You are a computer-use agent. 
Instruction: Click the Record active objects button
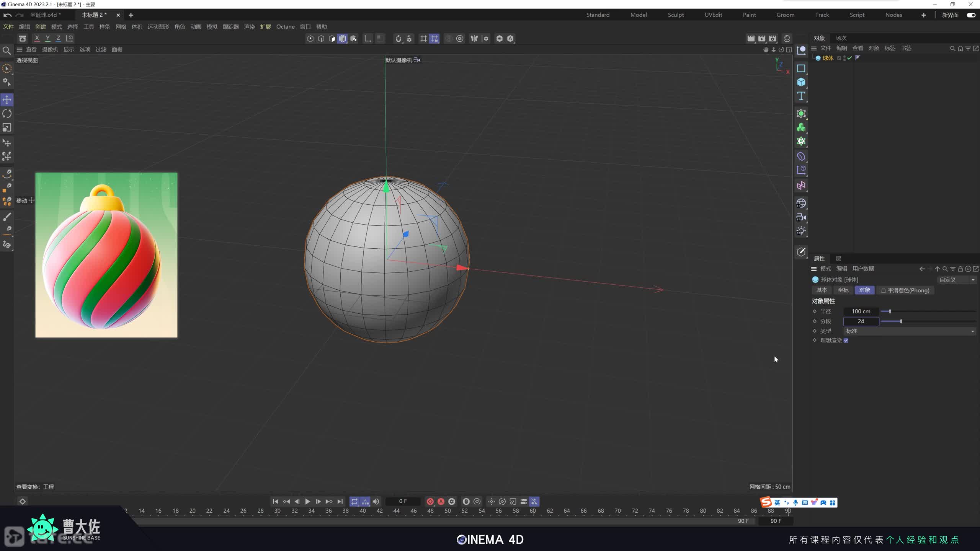(x=430, y=501)
